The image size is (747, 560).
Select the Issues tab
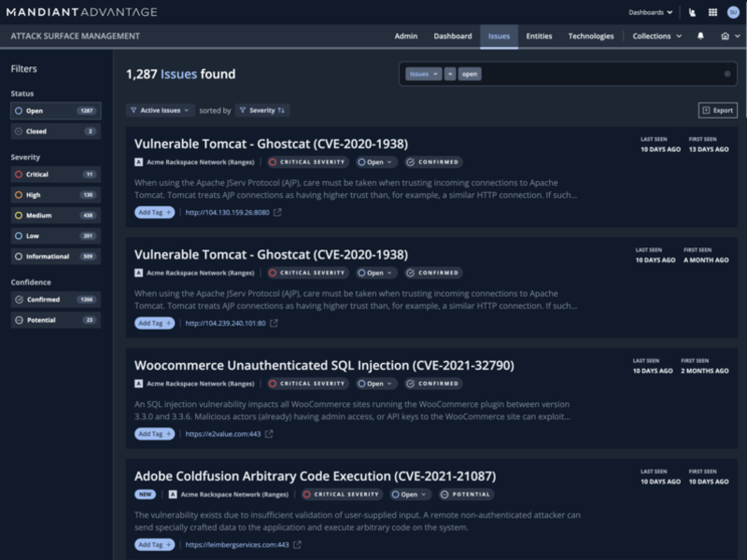(499, 36)
